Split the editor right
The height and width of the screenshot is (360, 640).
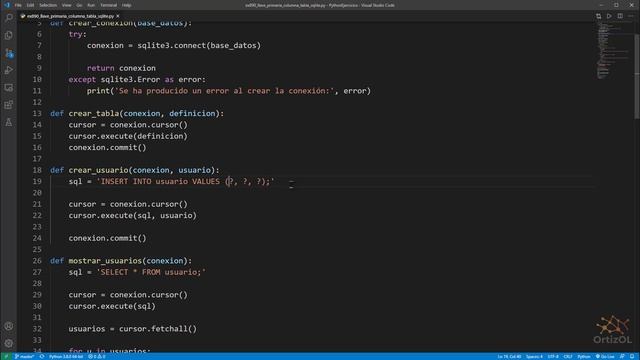click(620, 16)
